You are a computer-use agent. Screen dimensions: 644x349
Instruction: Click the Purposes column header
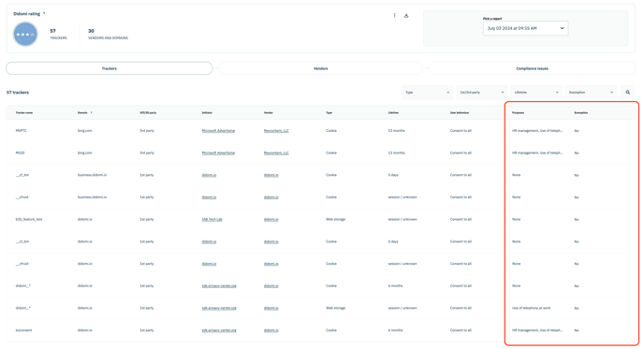(x=518, y=112)
